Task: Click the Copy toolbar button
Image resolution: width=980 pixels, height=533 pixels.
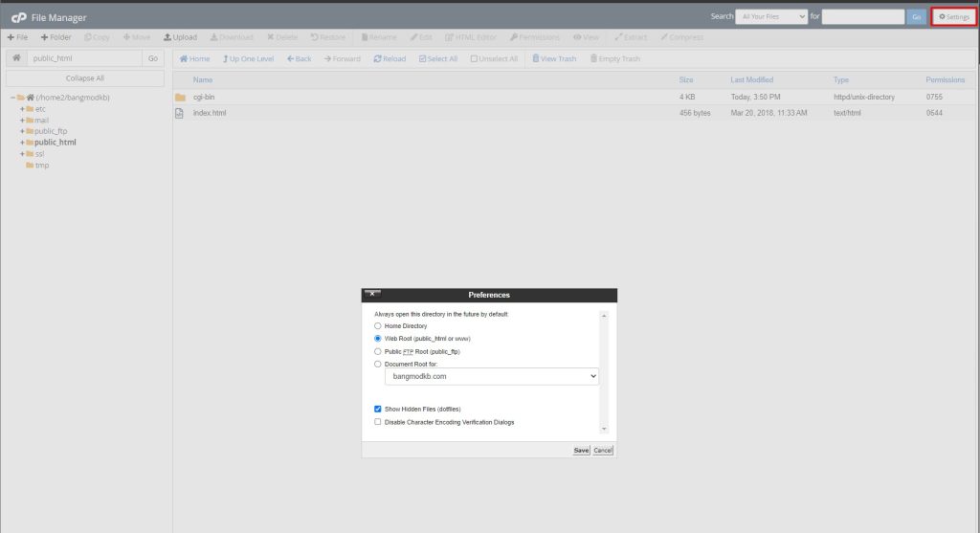Action: 97,37
